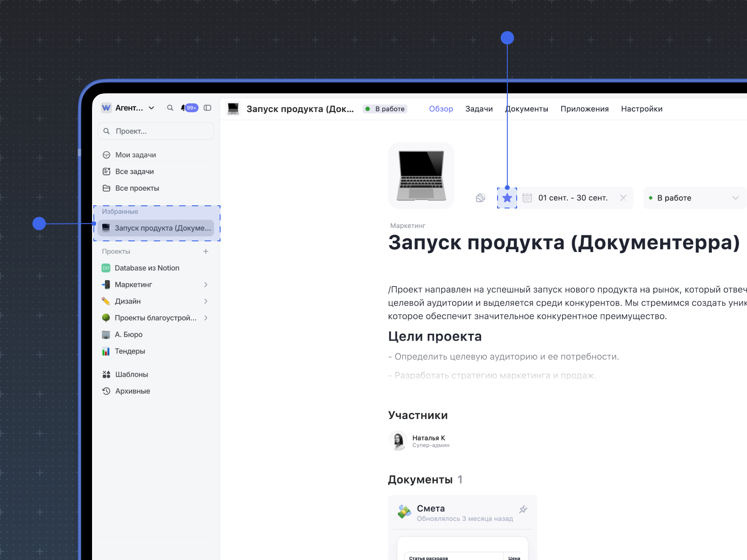Screen dimensions: 747x560
Task: Pin the Смета document
Action: click(523, 509)
